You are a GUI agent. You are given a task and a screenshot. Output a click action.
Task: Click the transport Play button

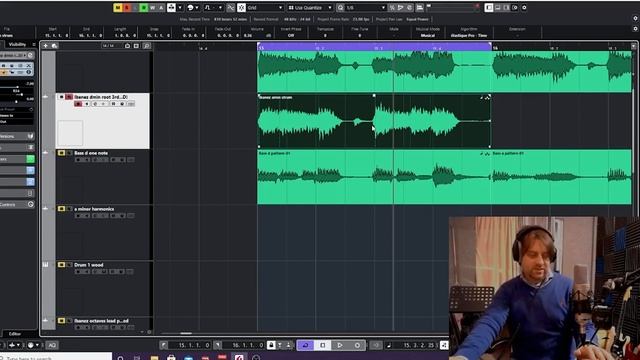pos(340,345)
